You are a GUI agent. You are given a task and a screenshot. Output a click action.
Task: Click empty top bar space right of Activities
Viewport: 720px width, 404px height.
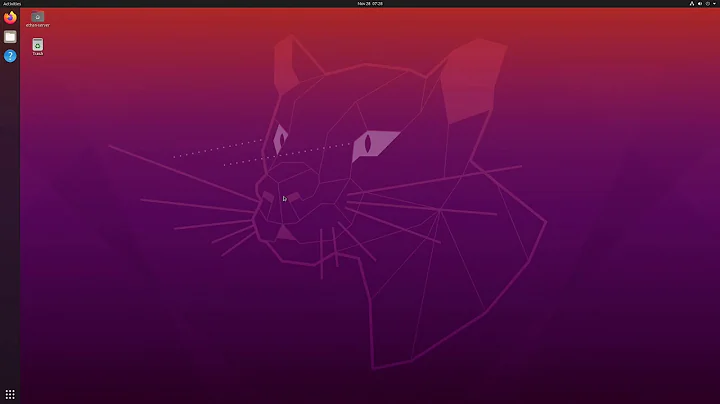point(150,3)
